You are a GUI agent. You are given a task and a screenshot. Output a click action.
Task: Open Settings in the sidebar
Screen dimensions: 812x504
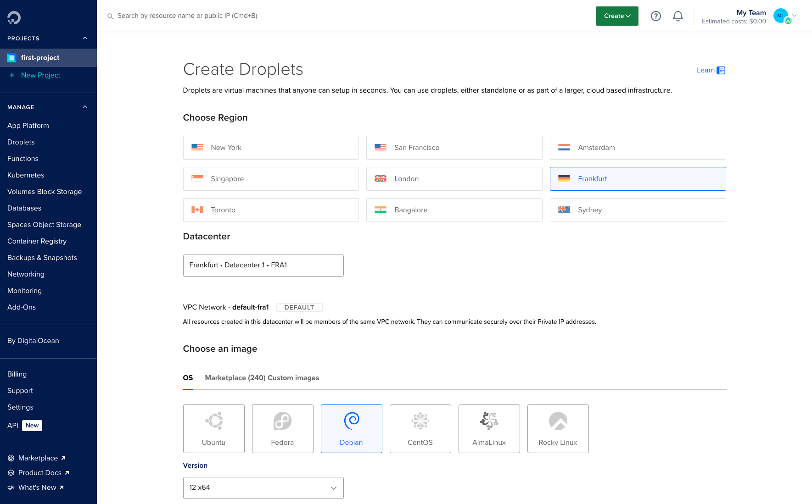coord(20,407)
